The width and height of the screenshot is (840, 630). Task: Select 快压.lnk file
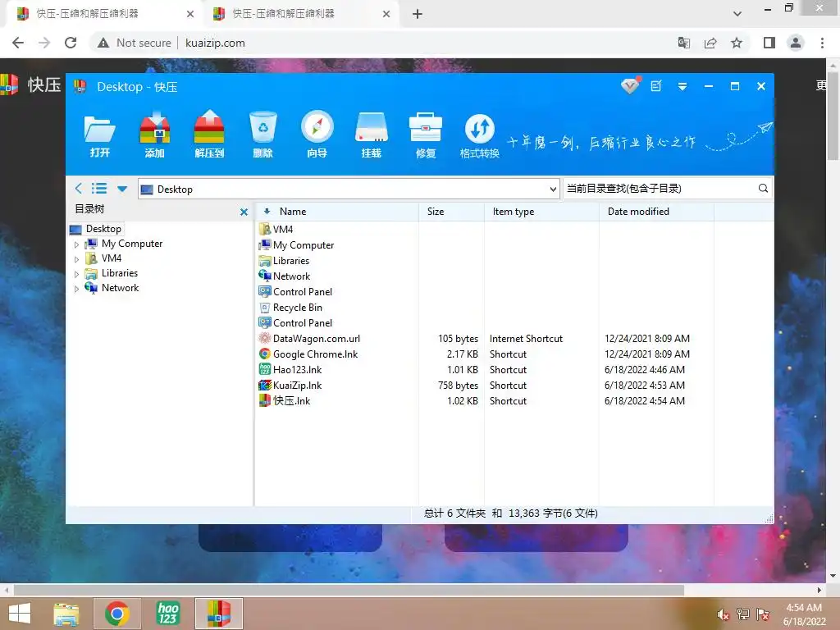tap(285, 400)
